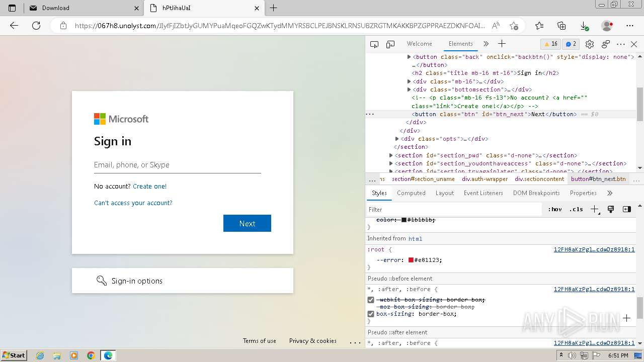Select the Elements DevTools tab
Image resolution: width=644 pixels, height=362 pixels.
(x=461, y=44)
